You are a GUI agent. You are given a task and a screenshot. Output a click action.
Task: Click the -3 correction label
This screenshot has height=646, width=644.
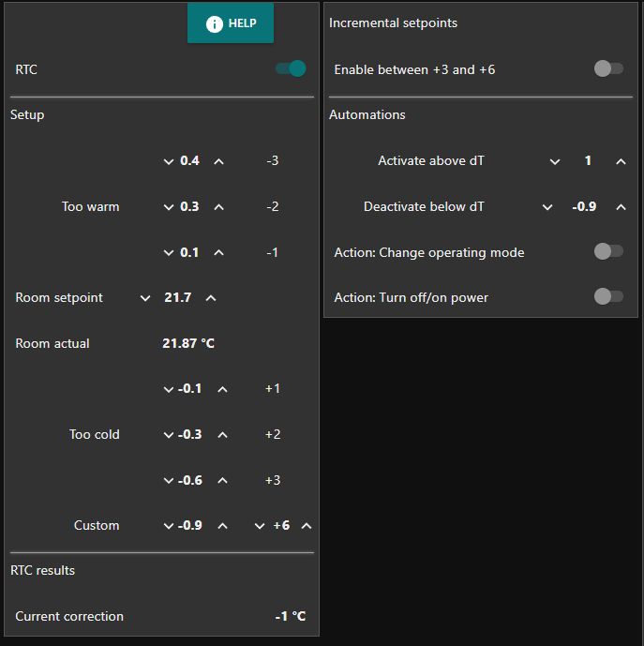pos(273,160)
